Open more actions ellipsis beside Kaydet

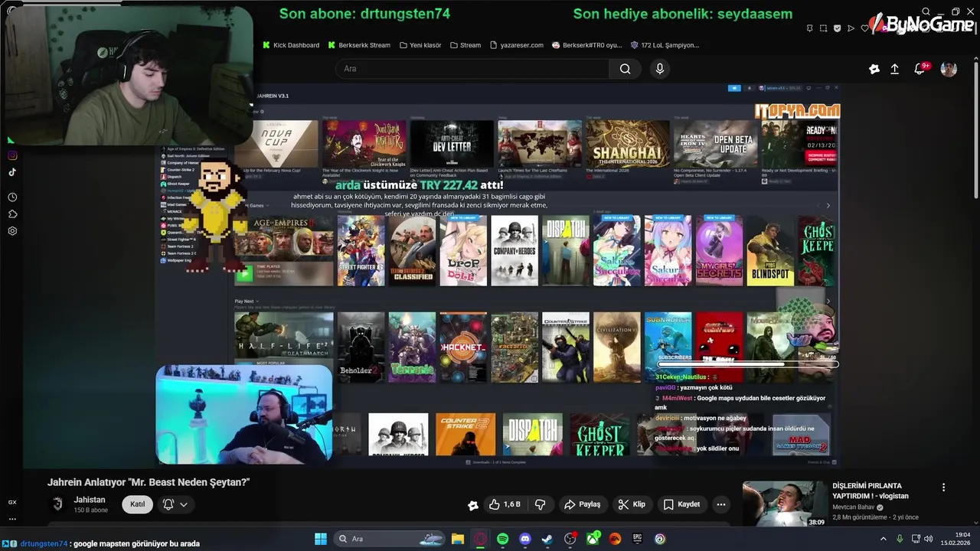720,504
